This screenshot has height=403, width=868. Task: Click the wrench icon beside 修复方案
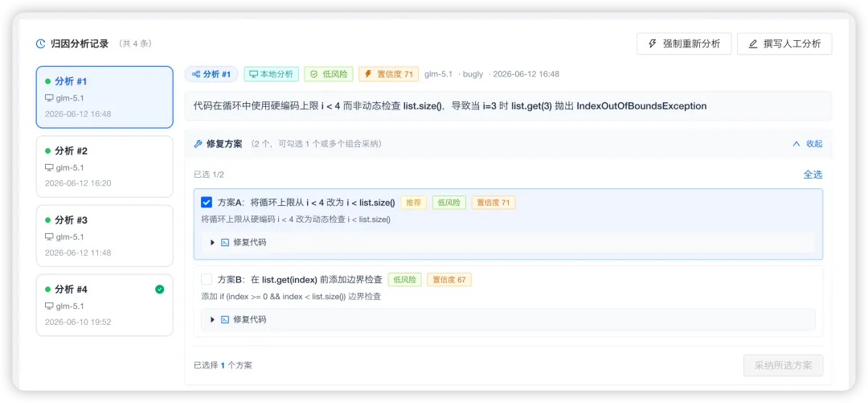click(x=199, y=143)
